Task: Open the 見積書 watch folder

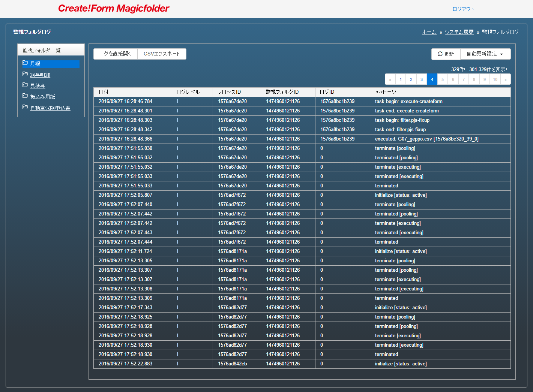Action: (38, 86)
